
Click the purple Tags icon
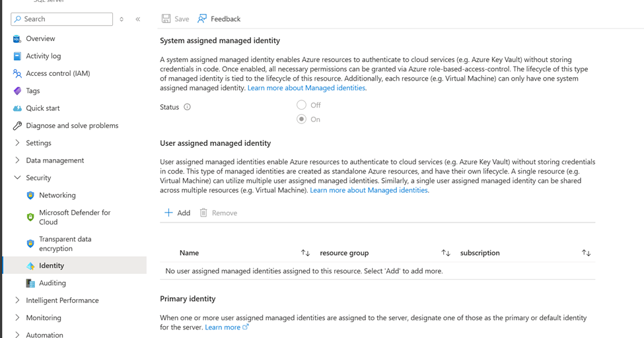click(x=17, y=90)
